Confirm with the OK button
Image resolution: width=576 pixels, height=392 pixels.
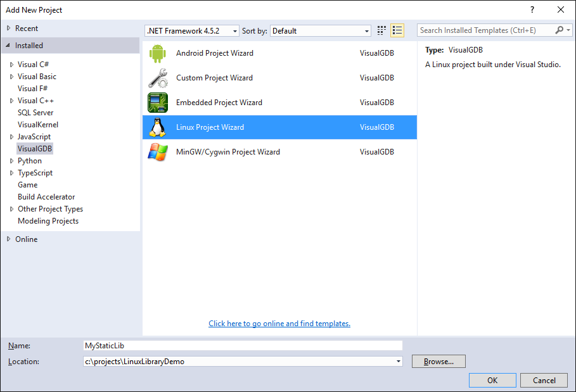pyautogui.click(x=492, y=380)
